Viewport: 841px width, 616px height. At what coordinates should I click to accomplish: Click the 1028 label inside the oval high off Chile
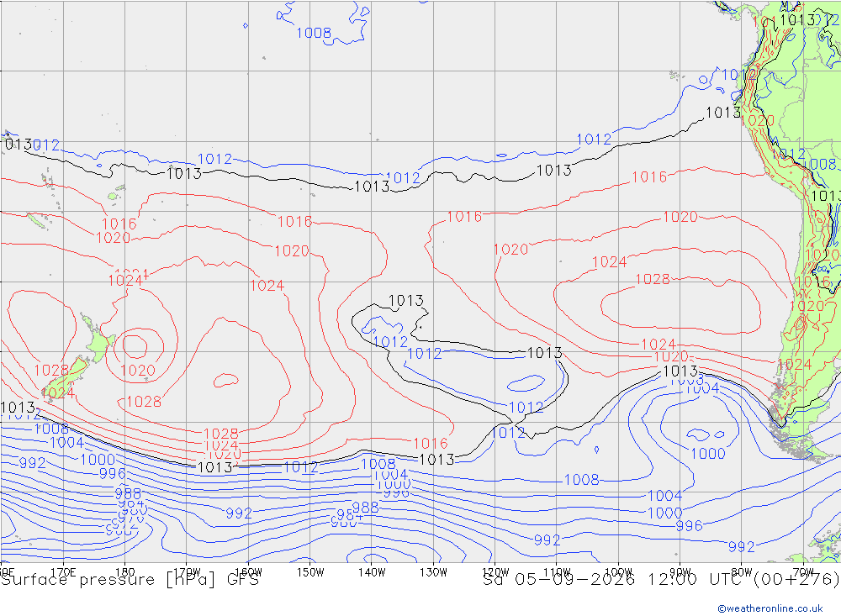(x=653, y=279)
